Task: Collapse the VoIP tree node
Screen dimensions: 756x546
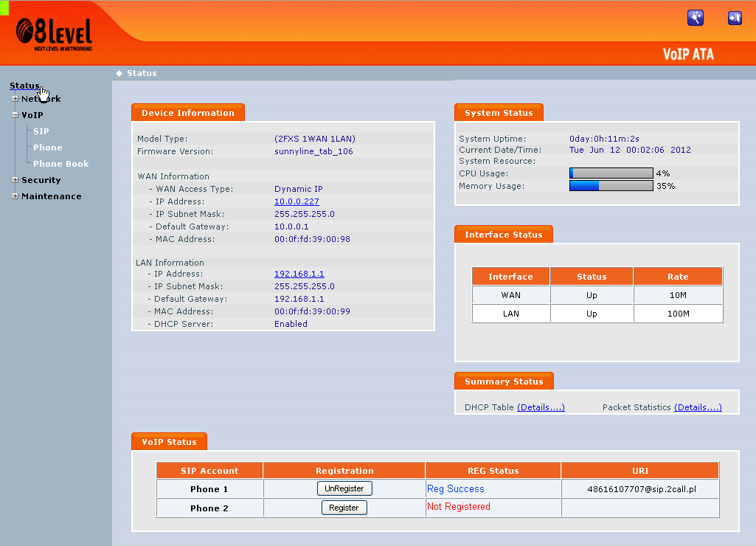Action: pos(15,115)
